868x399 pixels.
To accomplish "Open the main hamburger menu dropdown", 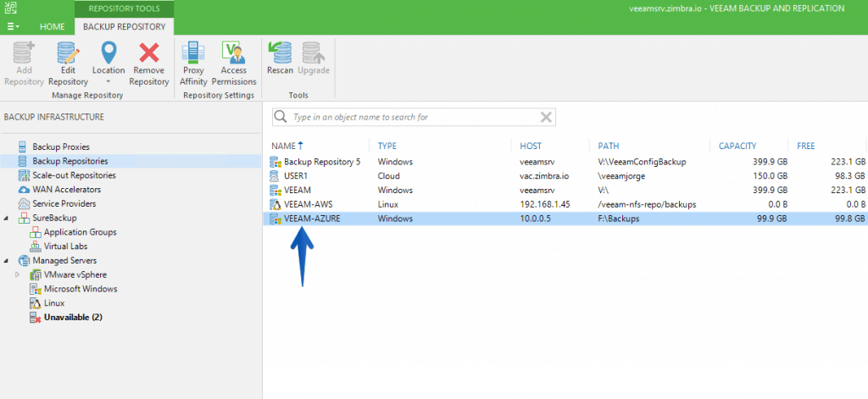I will [14, 26].
